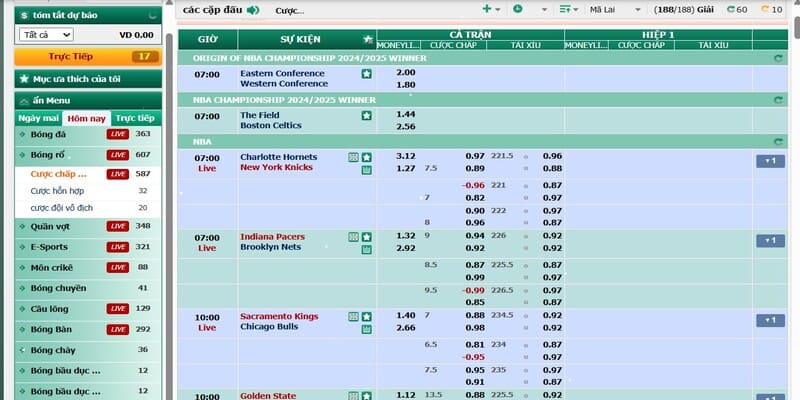Screen dimensions: 800x400
Task: Collapse the ẩn Menu panel
Action: click(88, 101)
